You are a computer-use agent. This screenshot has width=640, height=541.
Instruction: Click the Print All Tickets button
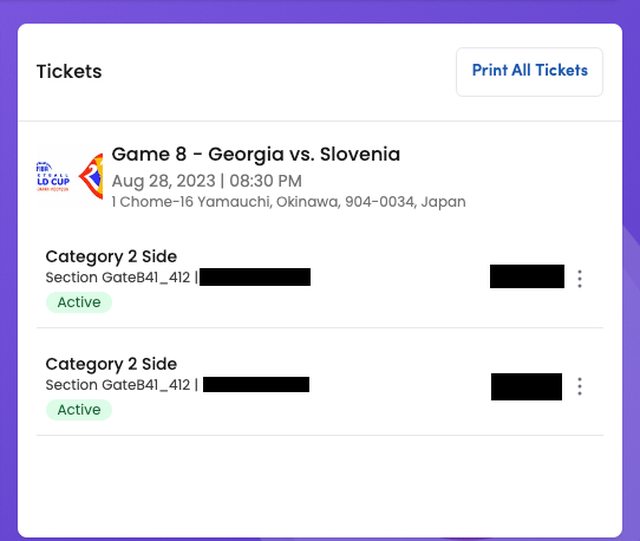(x=529, y=71)
